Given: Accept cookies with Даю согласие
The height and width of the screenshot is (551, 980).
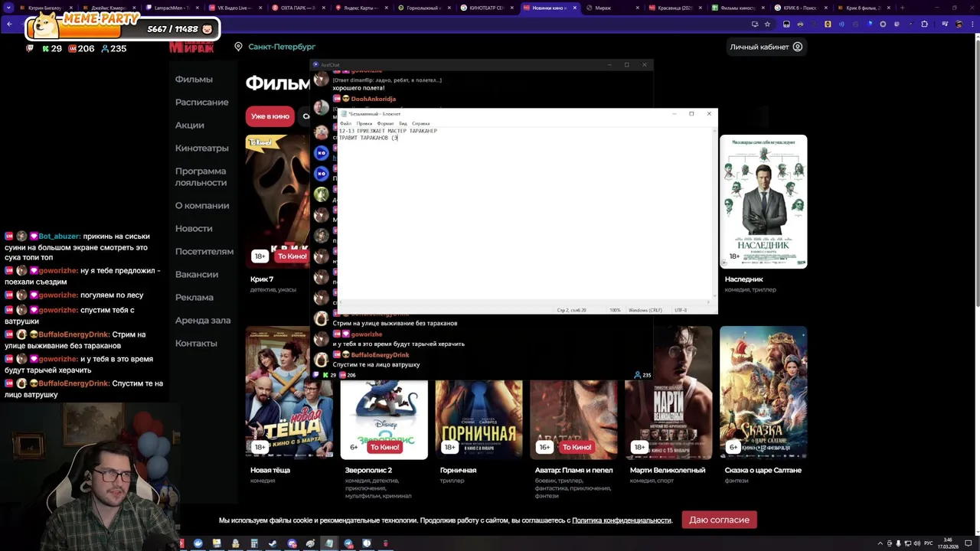Looking at the screenshot, I should [x=719, y=520].
